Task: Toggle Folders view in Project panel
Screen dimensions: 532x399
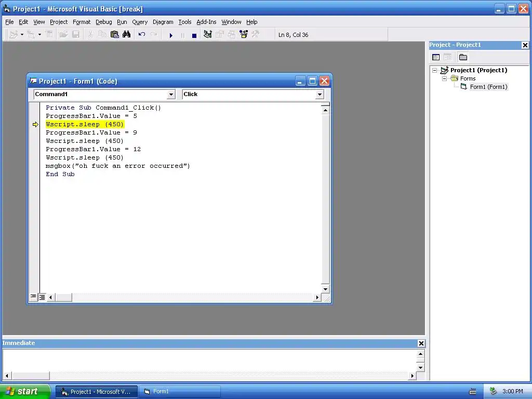Action: [463, 57]
